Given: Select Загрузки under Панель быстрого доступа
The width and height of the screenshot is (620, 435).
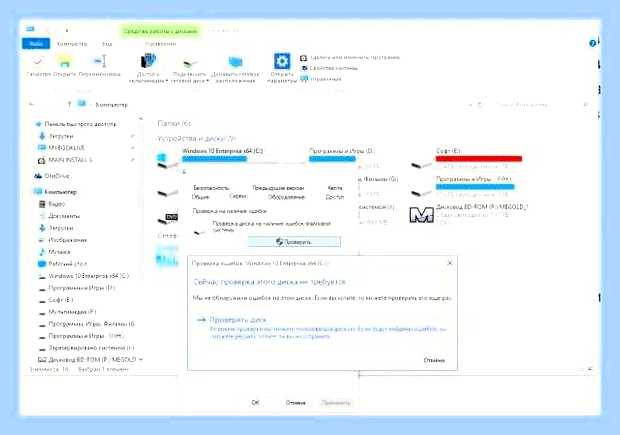Looking at the screenshot, I should (x=56, y=136).
